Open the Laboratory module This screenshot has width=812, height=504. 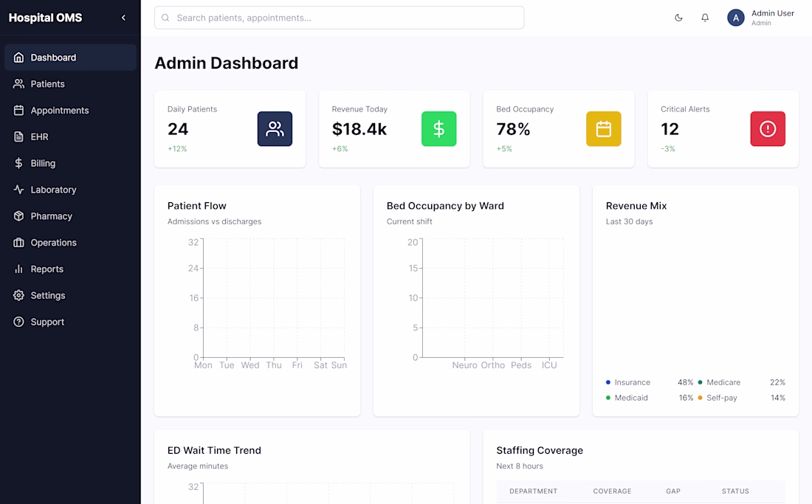[70, 190]
